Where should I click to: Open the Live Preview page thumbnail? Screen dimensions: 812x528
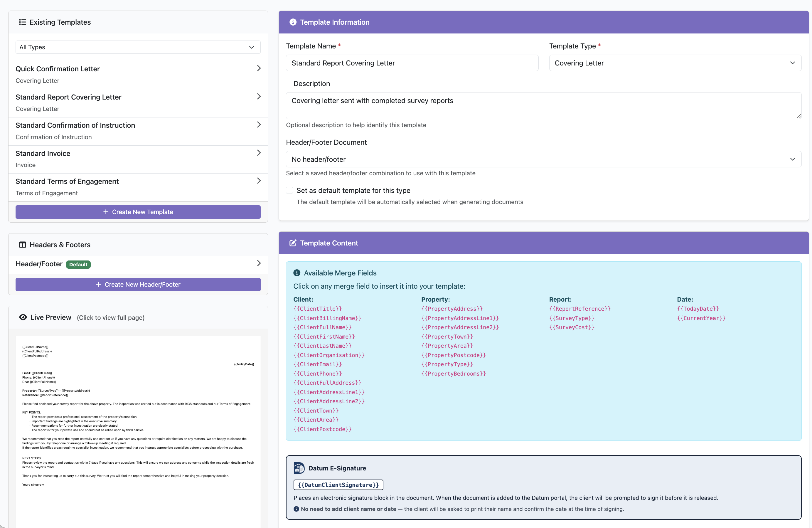[x=138, y=432]
